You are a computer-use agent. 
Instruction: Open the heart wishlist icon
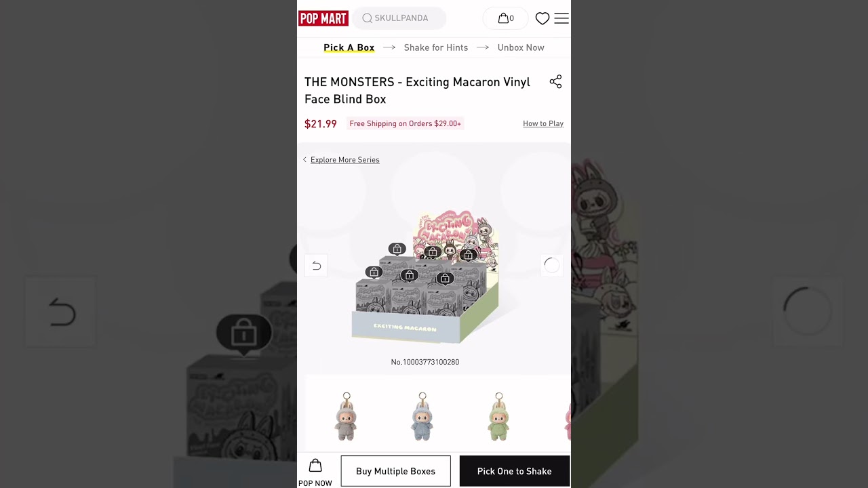542,18
